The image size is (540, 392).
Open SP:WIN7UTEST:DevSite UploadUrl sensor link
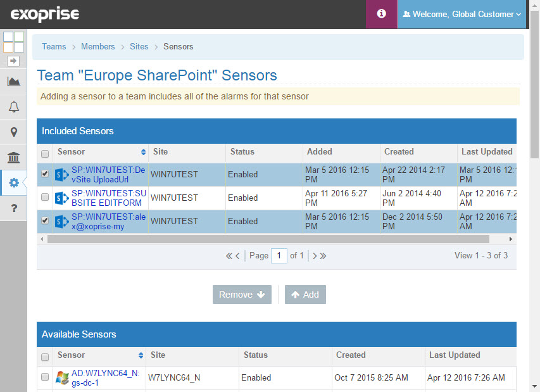[x=108, y=175]
